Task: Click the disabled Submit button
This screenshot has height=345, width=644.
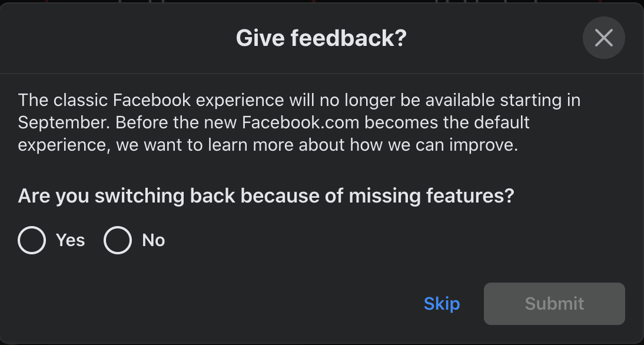Action: pos(555,304)
